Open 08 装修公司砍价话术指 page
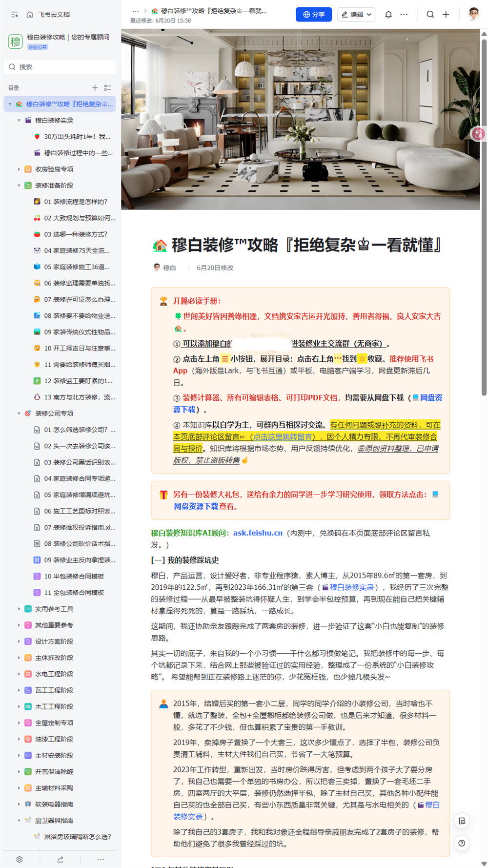Screen dimensions: 488x868 (x=80, y=543)
